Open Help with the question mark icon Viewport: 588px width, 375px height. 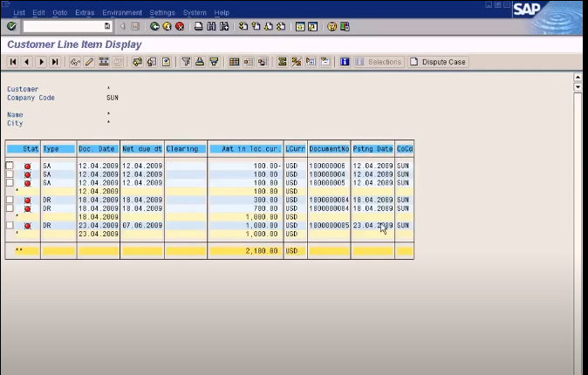tap(332, 26)
